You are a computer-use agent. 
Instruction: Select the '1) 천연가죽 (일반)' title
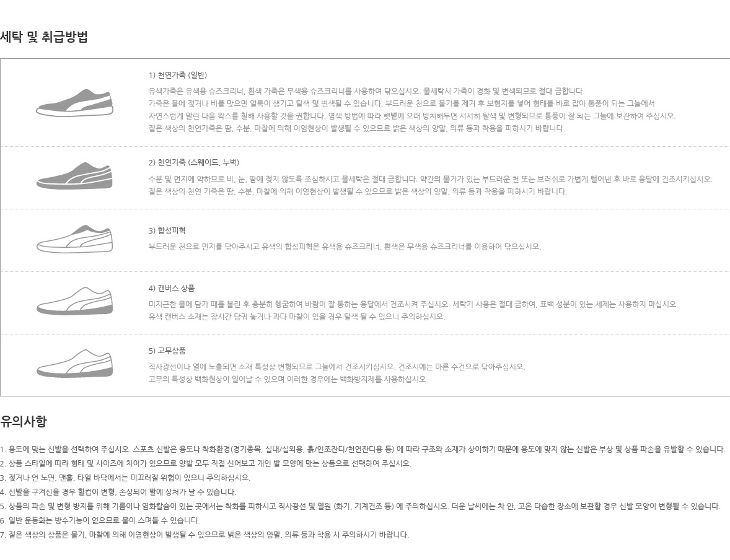point(178,76)
